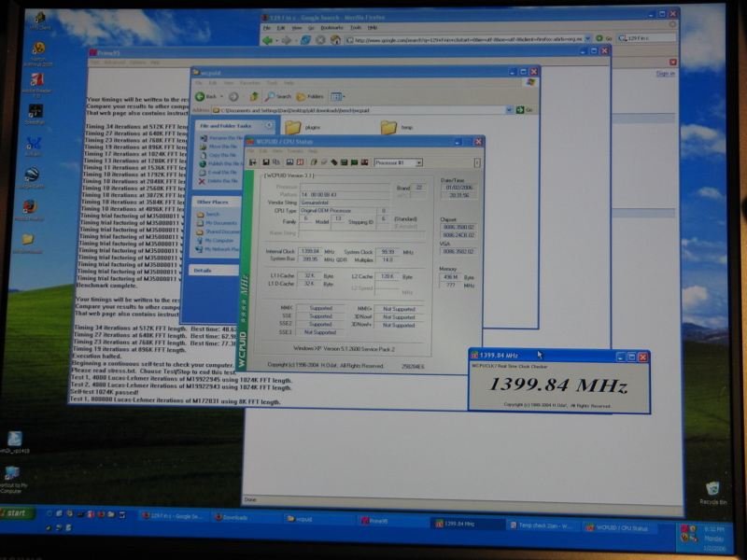The height and width of the screenshot is (560, 747).
Task: Click Copy this file task
Action: [x=218, y=155]
